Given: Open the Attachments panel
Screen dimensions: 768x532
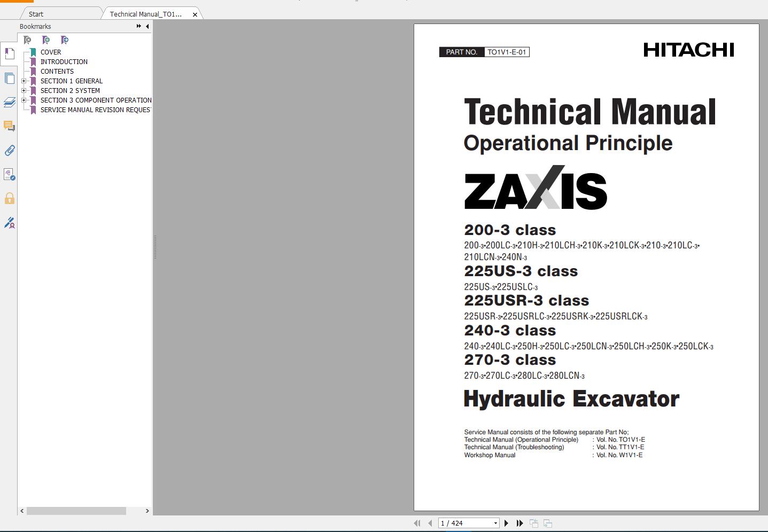Looking at the screenshot, I should click(x=9, y=151).
